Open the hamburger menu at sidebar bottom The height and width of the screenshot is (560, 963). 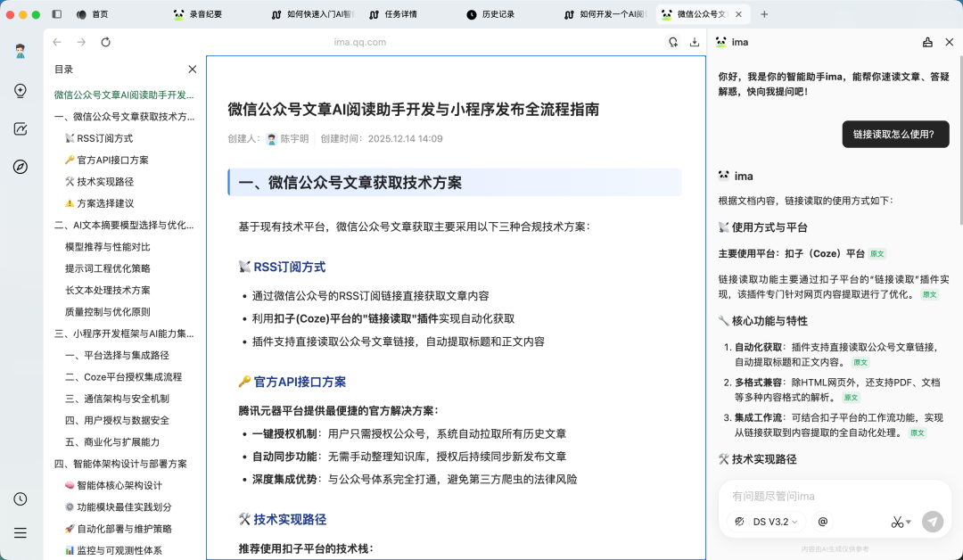click(20, 532)
